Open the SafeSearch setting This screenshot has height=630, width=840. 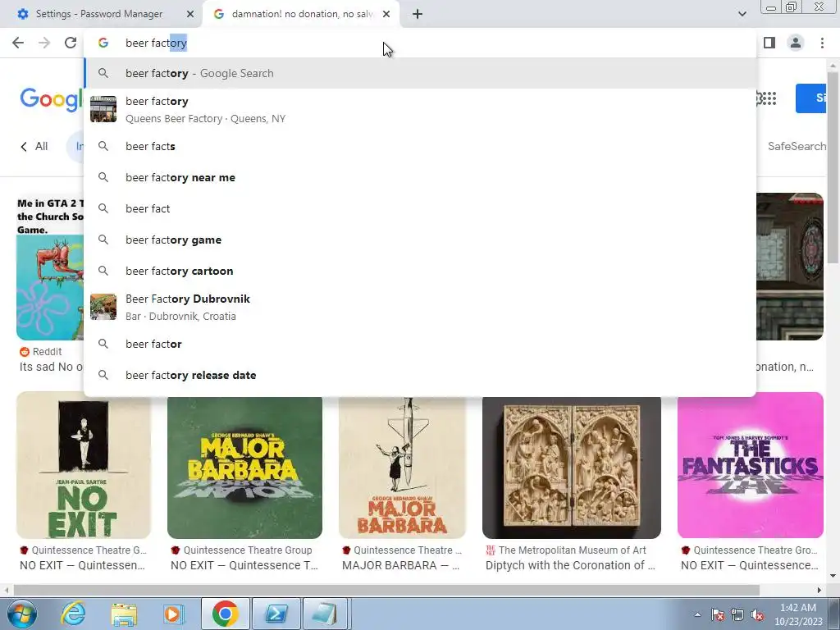797,146
